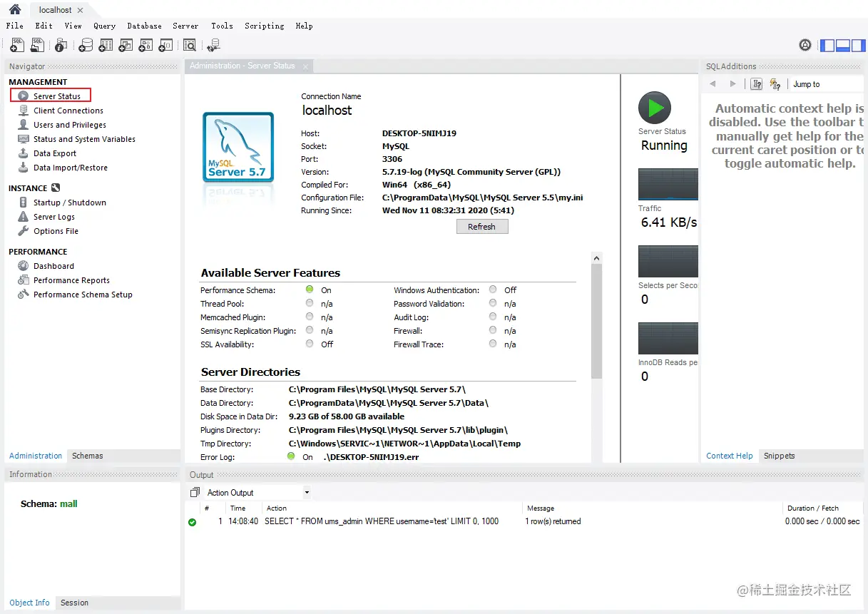Image resolution: width=868 pixels, height=614 pixels.
Task: Click the MySQL Server 5.7 dolphin logo
Action: click(x=238, y=148)
